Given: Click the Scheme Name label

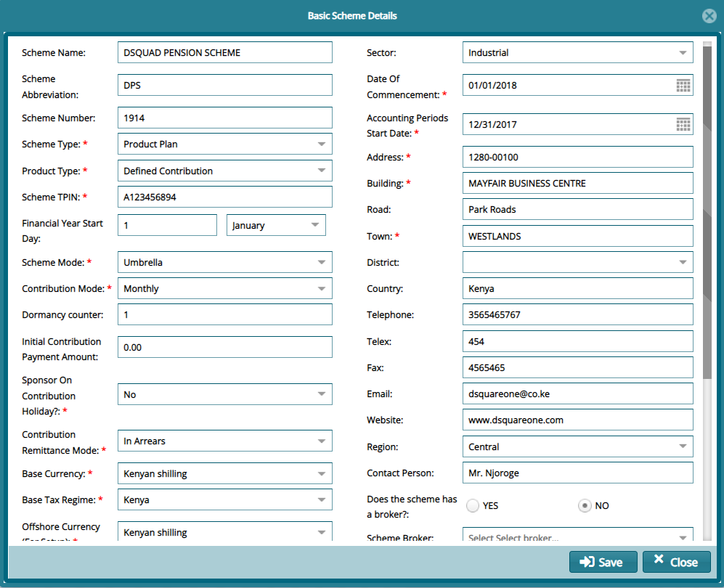Looking at the screenshot, I should click(54, 52).
